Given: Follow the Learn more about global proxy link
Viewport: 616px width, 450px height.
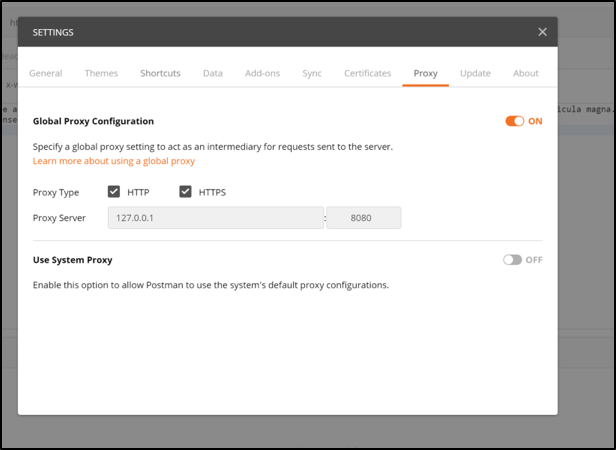Looking at the screenshot, I should (114, 161).
